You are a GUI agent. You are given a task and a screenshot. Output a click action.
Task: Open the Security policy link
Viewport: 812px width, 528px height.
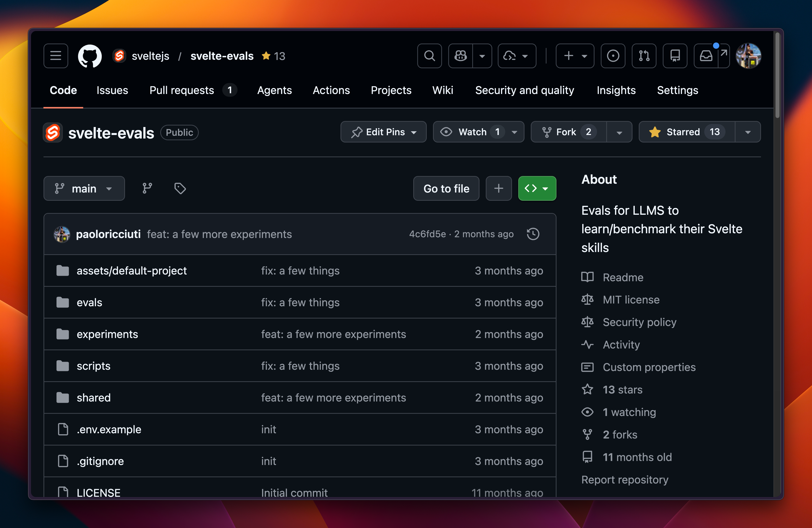click(x=639, y=322)
